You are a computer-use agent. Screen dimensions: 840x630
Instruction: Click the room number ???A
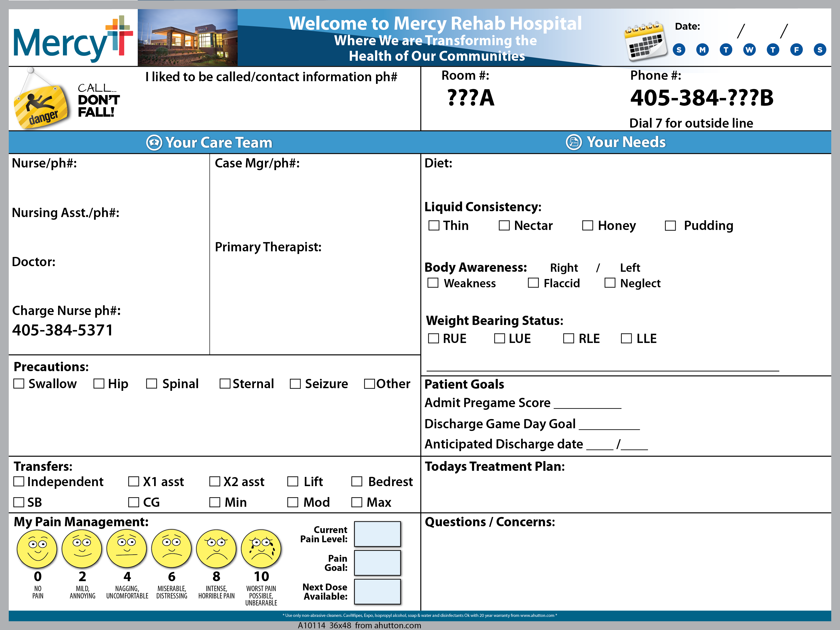471,98
